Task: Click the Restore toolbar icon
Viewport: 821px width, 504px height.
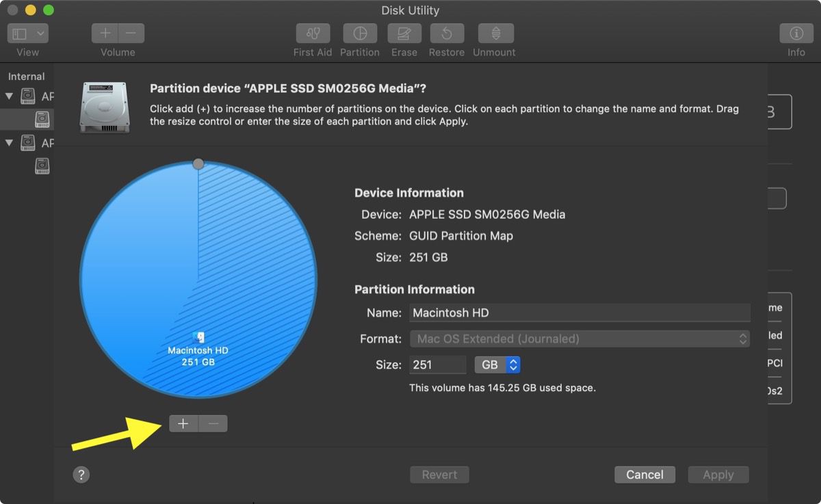Action: [446, 33]
